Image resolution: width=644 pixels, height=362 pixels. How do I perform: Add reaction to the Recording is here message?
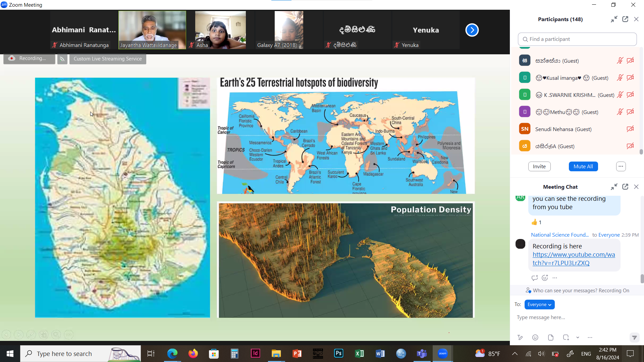tap(545, 278)
